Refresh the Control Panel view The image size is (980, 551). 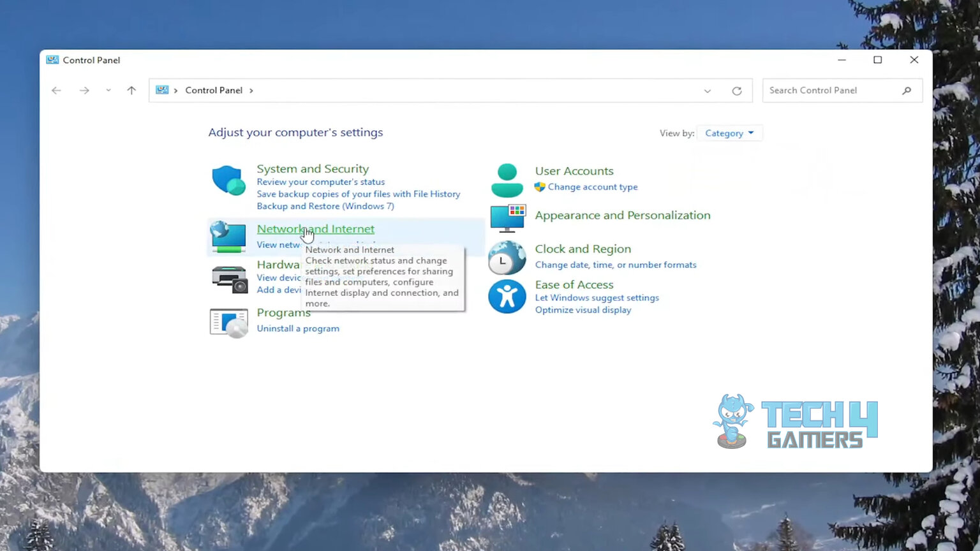(737, 91)
